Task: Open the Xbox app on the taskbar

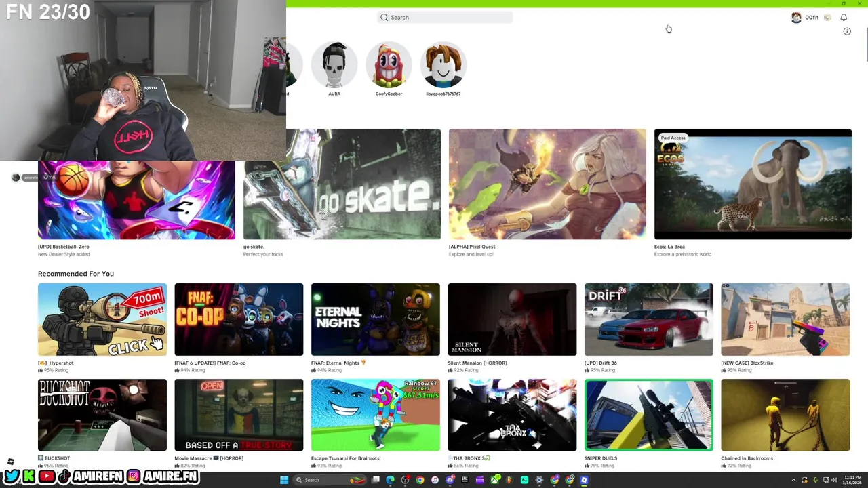Action: 495,480
